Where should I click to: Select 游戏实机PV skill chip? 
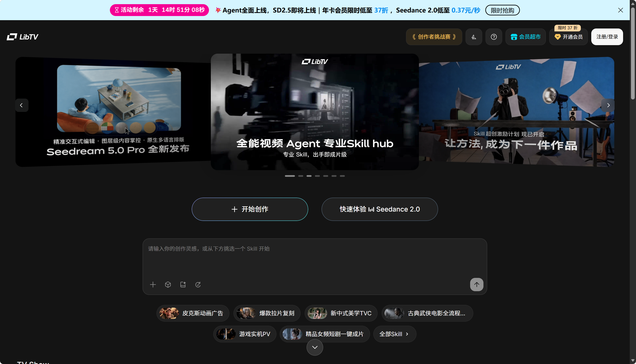click(x=245, y=334)
